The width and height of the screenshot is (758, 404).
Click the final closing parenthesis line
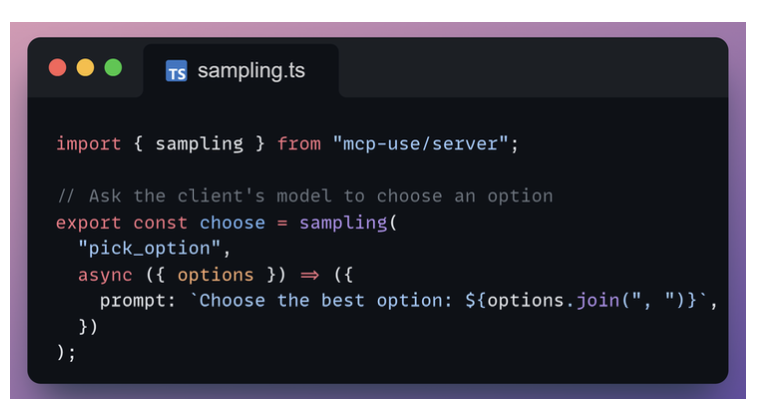66,352
